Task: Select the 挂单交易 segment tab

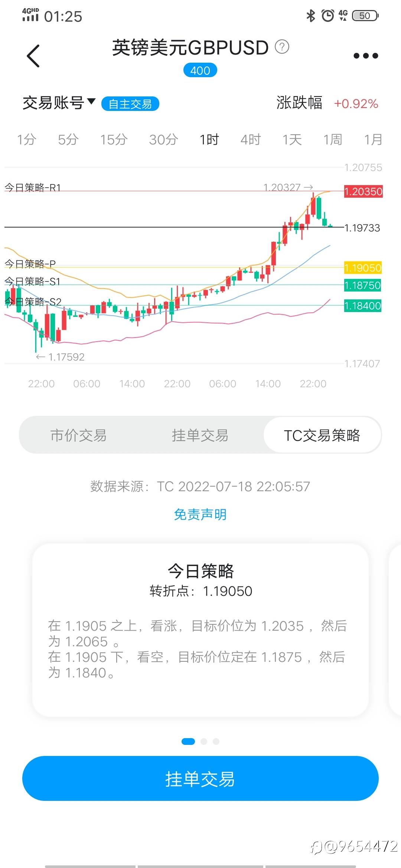Action: (x=200, y=435)
